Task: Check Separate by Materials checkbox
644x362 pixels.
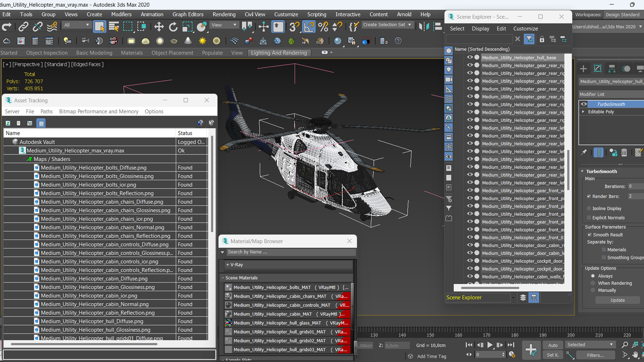Action: (604, 250)
